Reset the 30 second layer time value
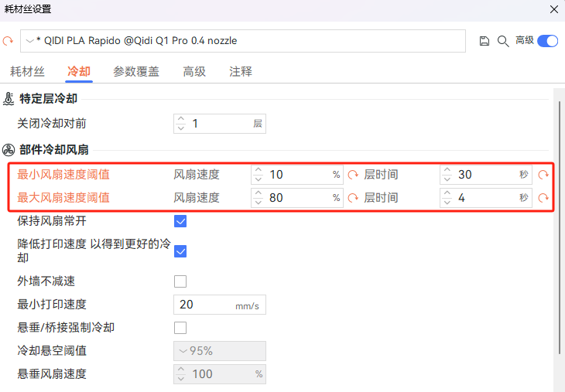Screen dimensions: 565x392 click(543, 175)
